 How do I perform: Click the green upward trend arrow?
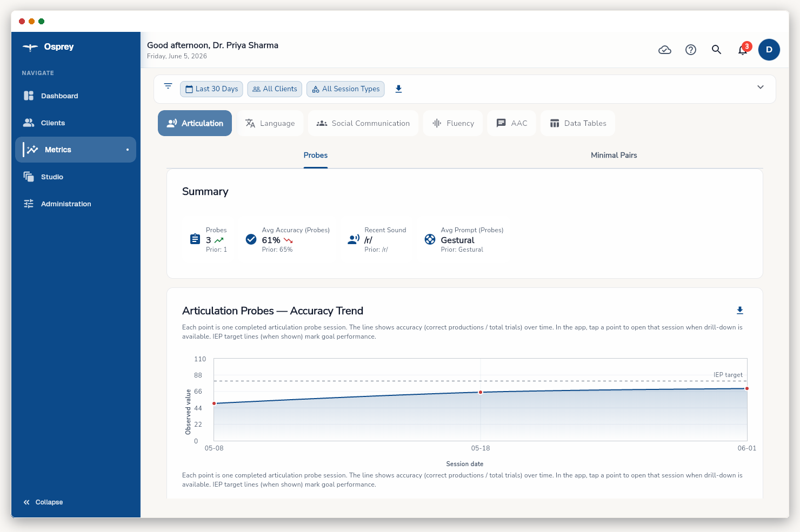point(219,240)
